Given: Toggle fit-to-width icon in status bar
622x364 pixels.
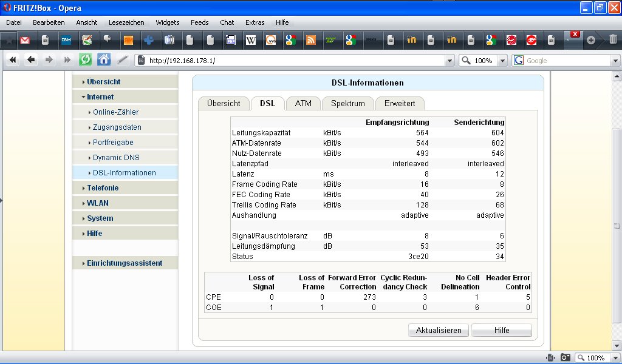Looking at the screenshot, I should click(x=550, y=358).
